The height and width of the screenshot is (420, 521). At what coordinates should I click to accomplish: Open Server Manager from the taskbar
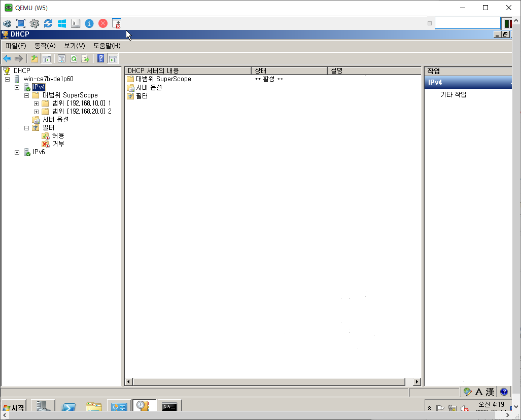[x=43, y=406]
